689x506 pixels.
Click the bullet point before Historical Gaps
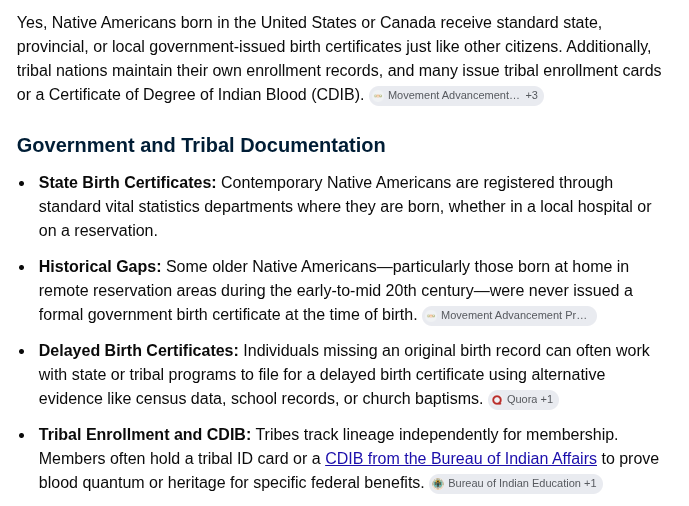point(22,267)
